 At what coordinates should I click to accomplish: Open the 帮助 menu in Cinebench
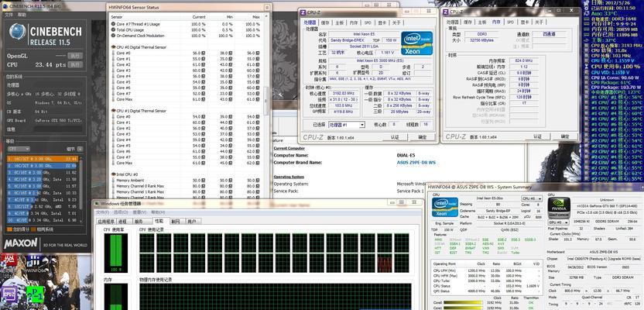coord(22,15)
